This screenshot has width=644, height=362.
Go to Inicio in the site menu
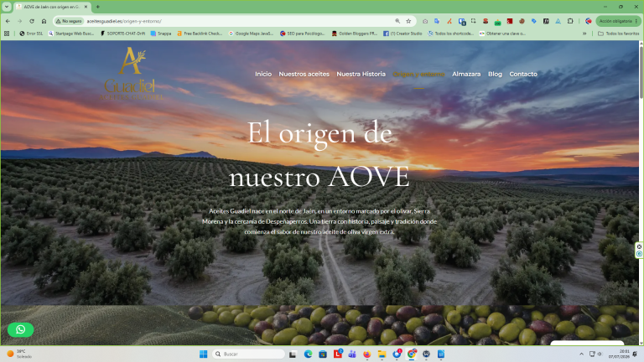pos(263,74)
